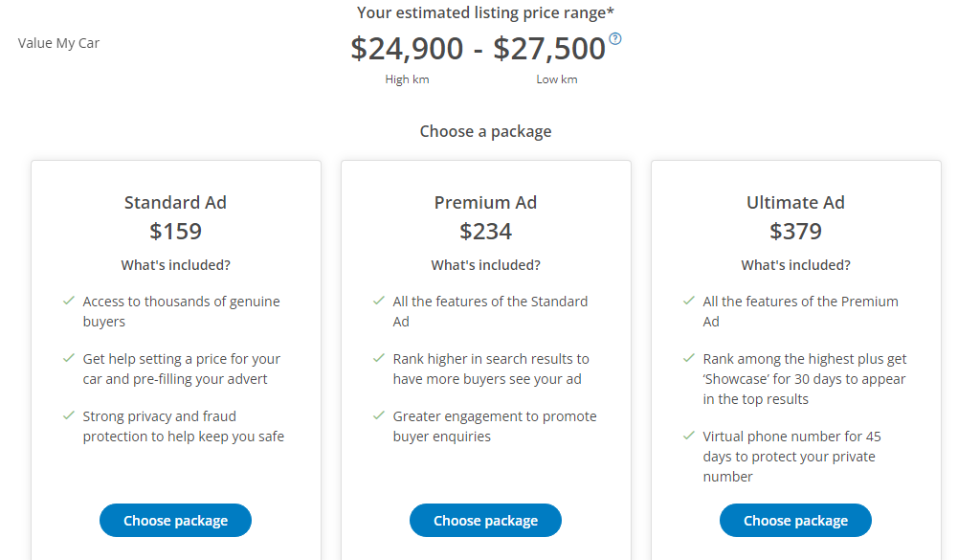Select the Ultimate Ad heading
Screen dimensions: 980x560
tap(795, 202)
